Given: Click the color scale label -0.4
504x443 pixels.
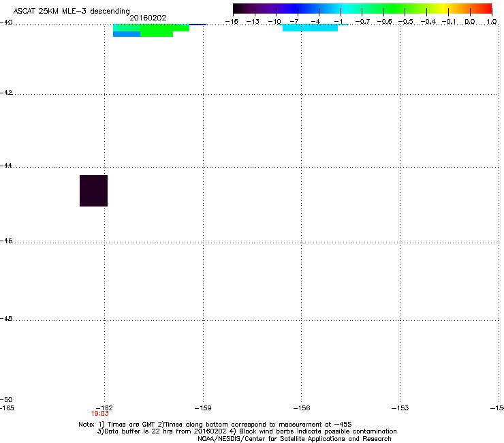Looking at the screenshot, I should click(x=428, y=22).
